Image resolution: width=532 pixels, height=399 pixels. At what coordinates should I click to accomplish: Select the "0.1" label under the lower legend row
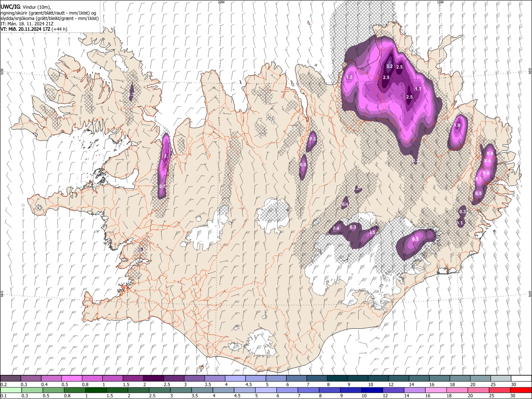tap(3, 396)
